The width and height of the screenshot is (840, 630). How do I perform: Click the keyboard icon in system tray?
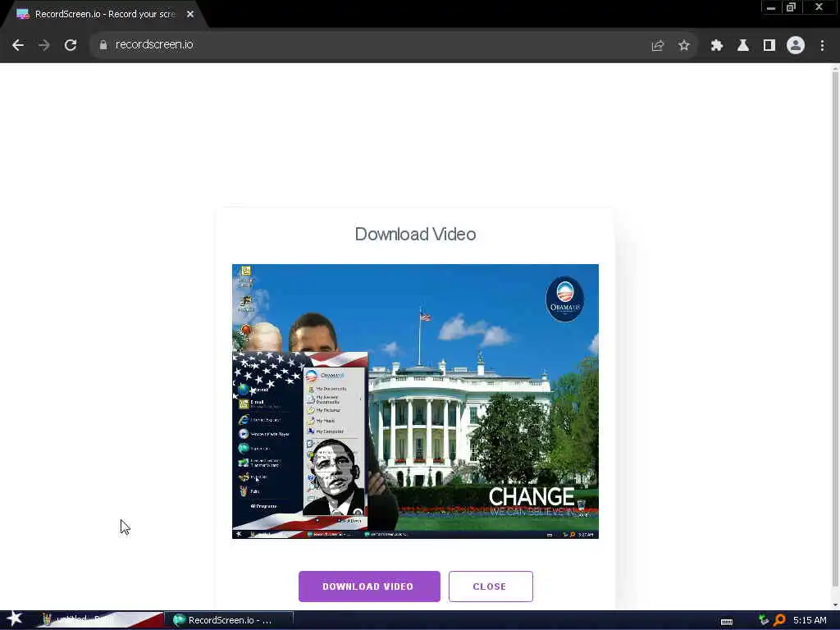(727, 622)
